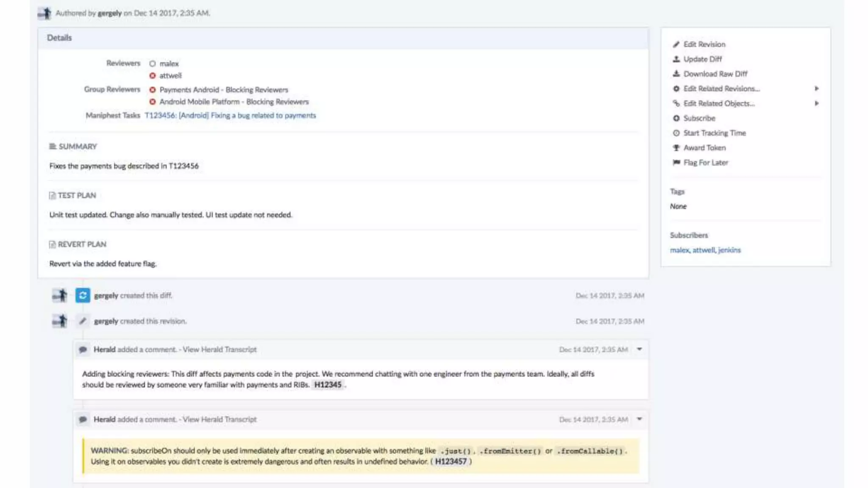Screen dimensions: 868x488
Task: Expand the Edit Related Objects submenu arrow
Action: coord(816,103)
